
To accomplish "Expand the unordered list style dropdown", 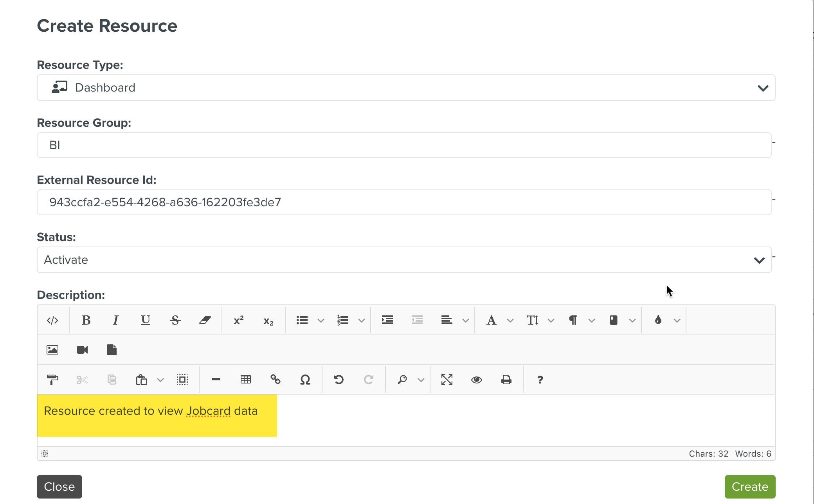I will click(x=321, y=320).
